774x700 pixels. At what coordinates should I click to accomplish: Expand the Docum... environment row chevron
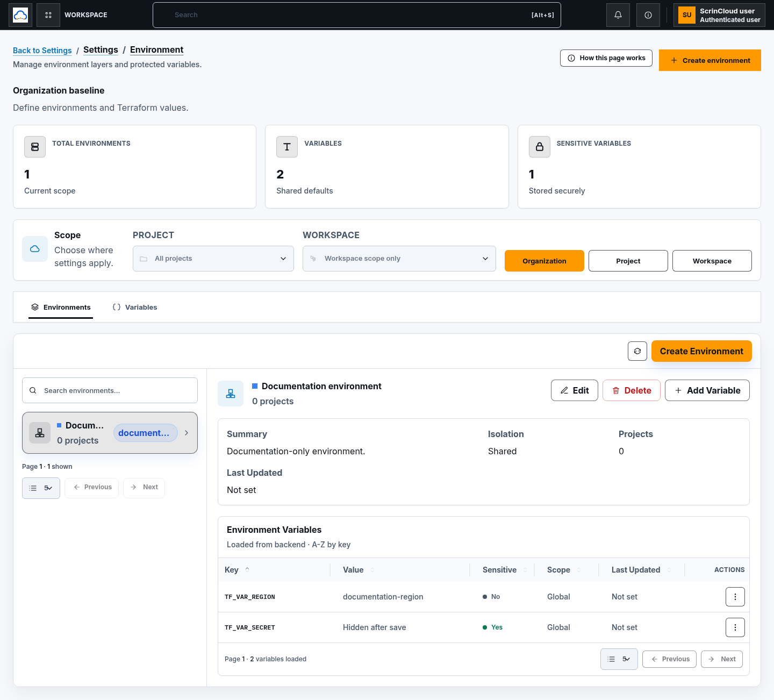point(187,433)
